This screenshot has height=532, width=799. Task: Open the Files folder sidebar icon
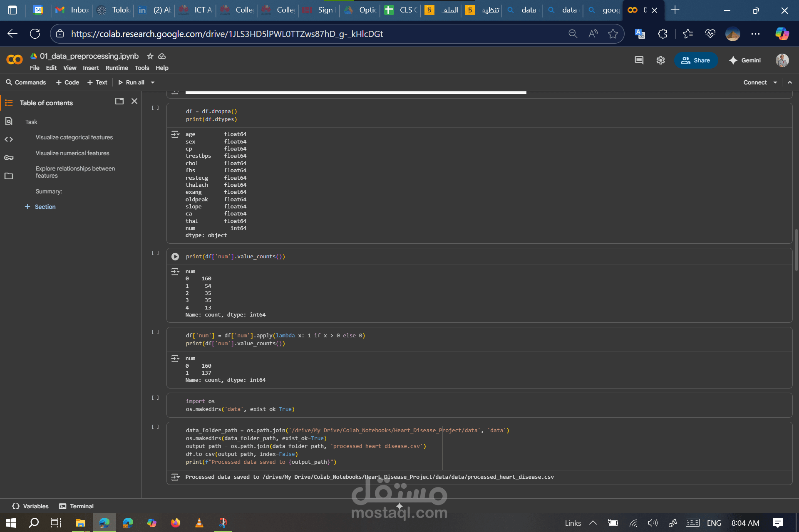[9, 176]
